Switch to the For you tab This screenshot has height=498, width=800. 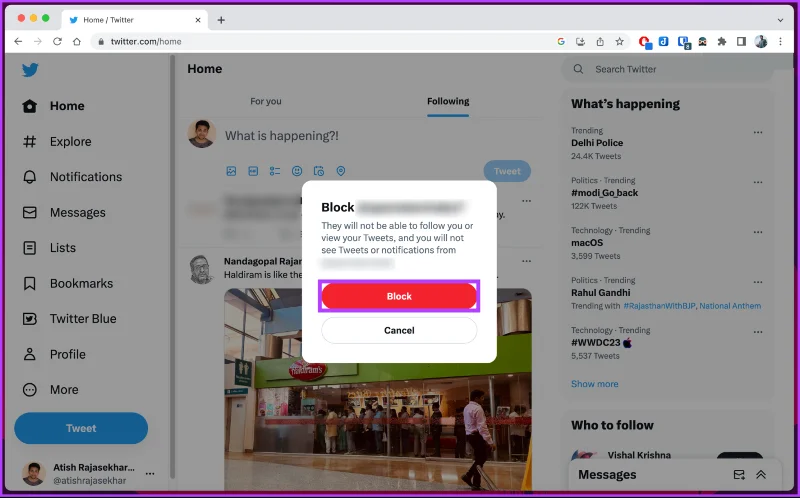coord(266,101)
